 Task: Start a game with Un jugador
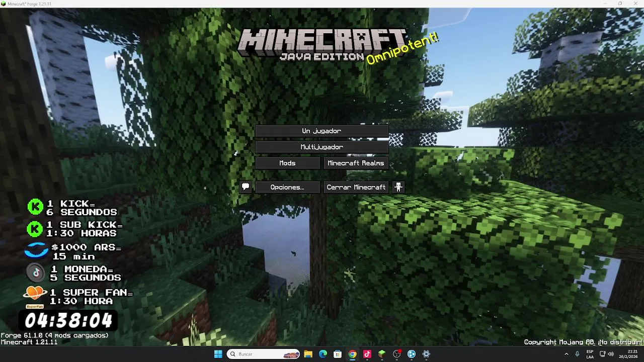click(322, 131)
